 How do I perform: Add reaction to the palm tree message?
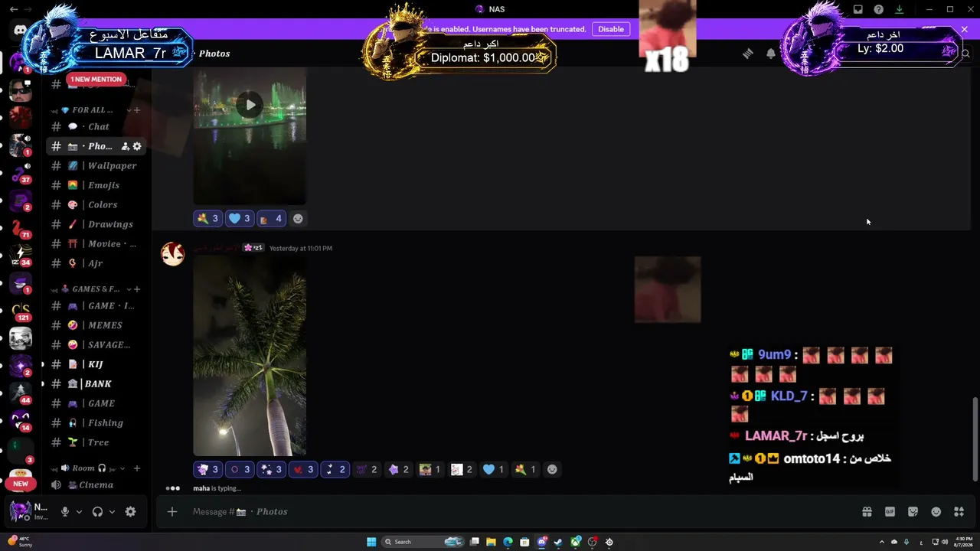point(552,470)
